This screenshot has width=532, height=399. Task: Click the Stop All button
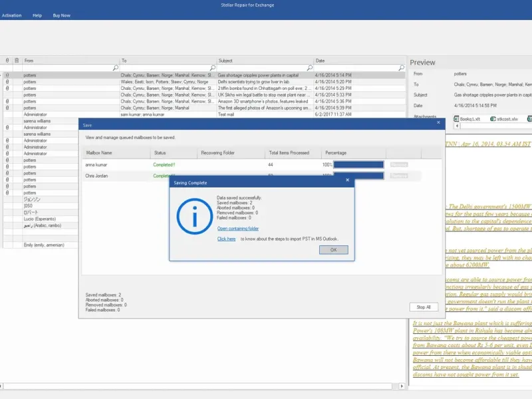pyautogui.click(x=424, y=307)
